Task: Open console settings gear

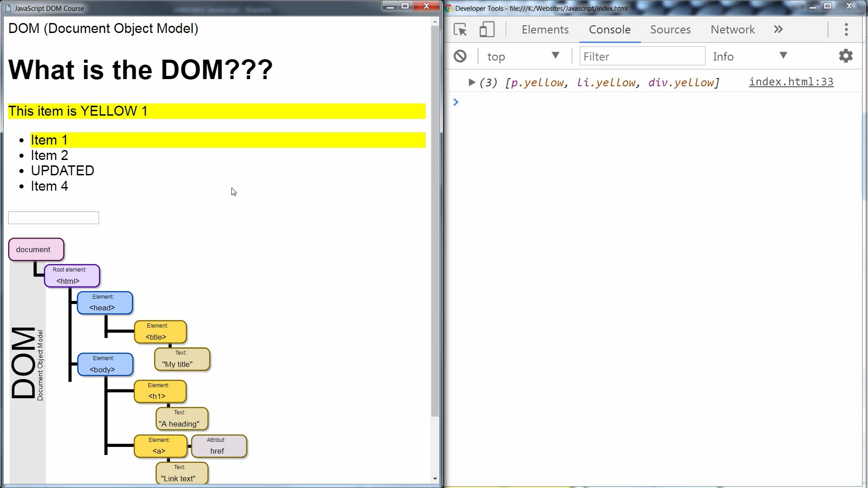Action: (846, 56)
